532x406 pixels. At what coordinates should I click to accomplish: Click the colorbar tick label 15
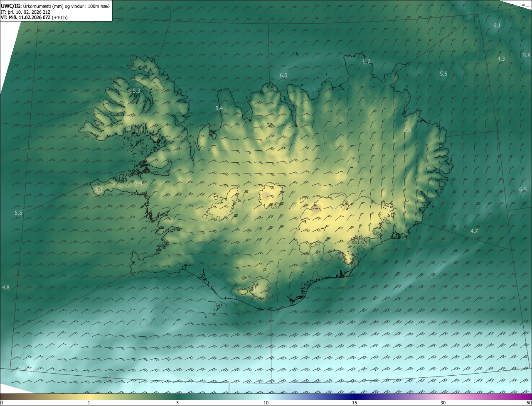tap(355, 403)
